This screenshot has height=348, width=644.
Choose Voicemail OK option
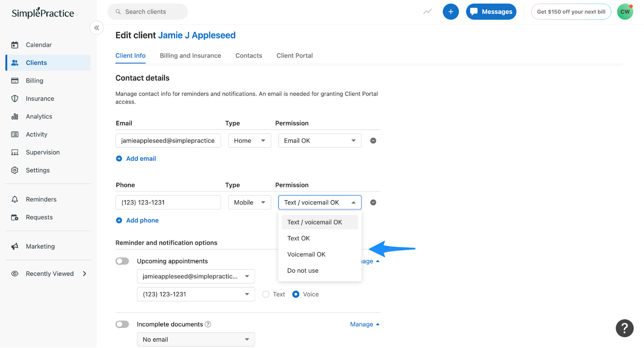(x=320, y=255)
